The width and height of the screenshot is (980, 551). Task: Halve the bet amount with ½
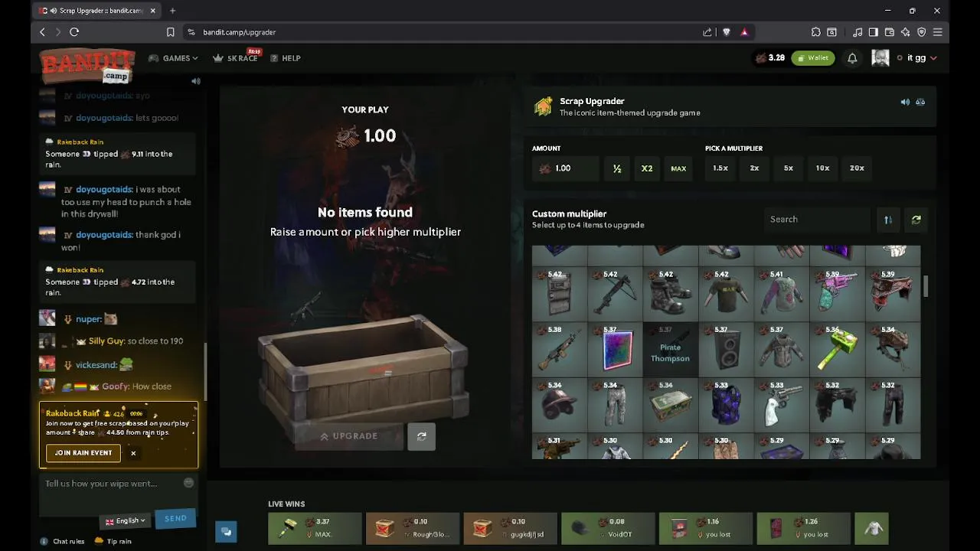coord(617,168)
